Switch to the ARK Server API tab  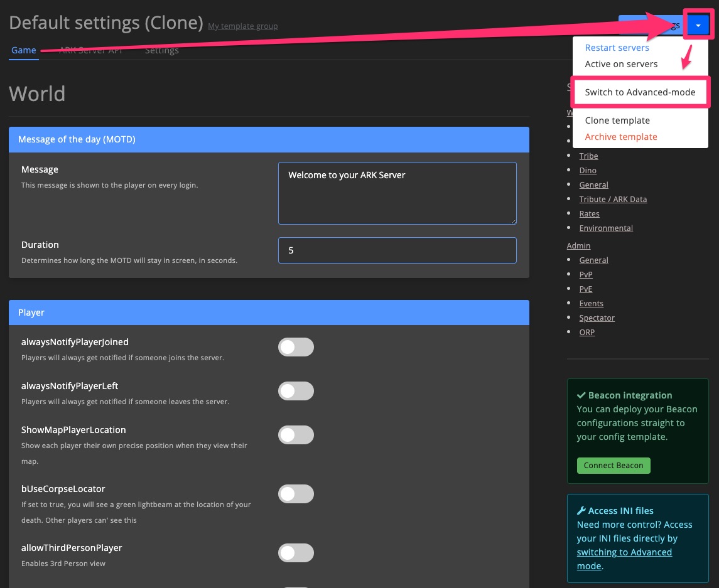pyautogui.click(x=90, y=50)
